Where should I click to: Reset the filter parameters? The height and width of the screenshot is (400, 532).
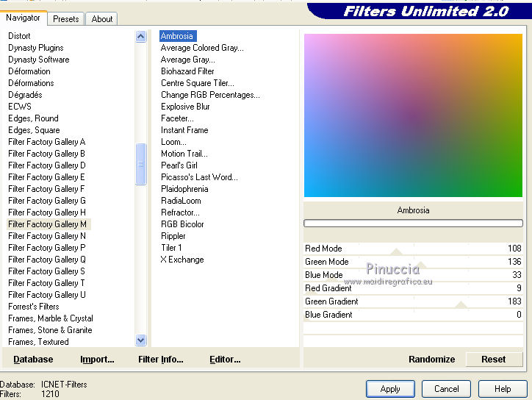point(494,360)
